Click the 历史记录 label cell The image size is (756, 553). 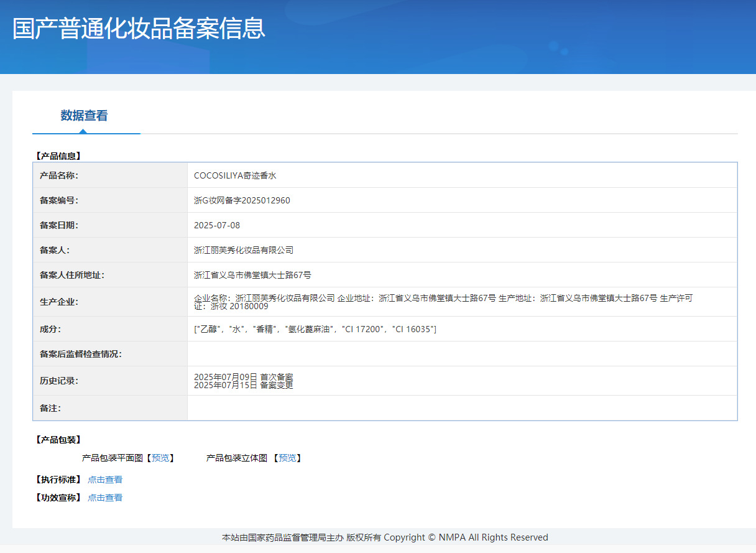[x=110, y=381]
